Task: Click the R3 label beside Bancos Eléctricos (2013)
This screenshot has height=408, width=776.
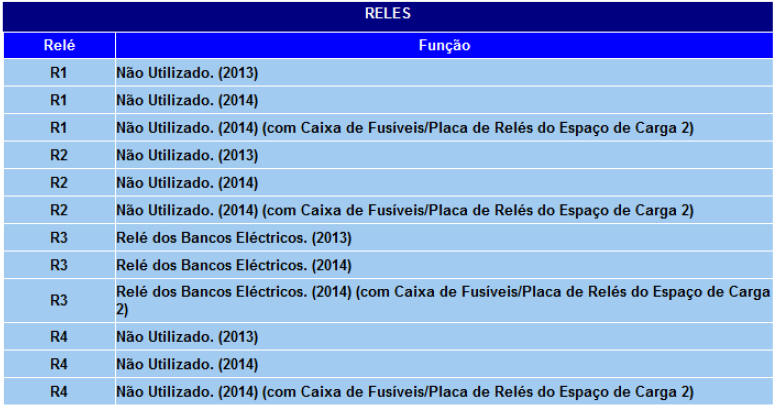Action: (59, 238)
